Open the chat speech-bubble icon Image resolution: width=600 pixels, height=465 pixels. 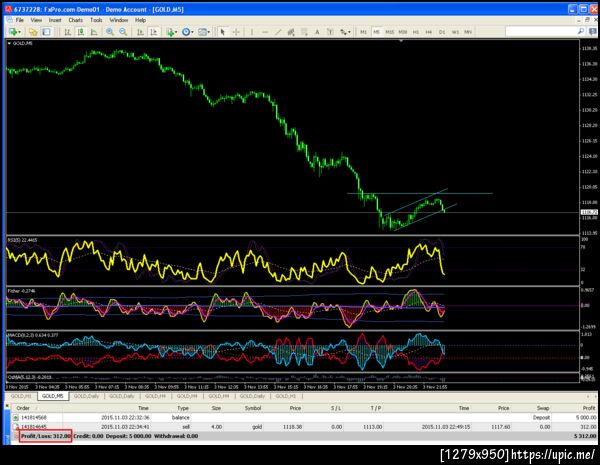(592, 32)
